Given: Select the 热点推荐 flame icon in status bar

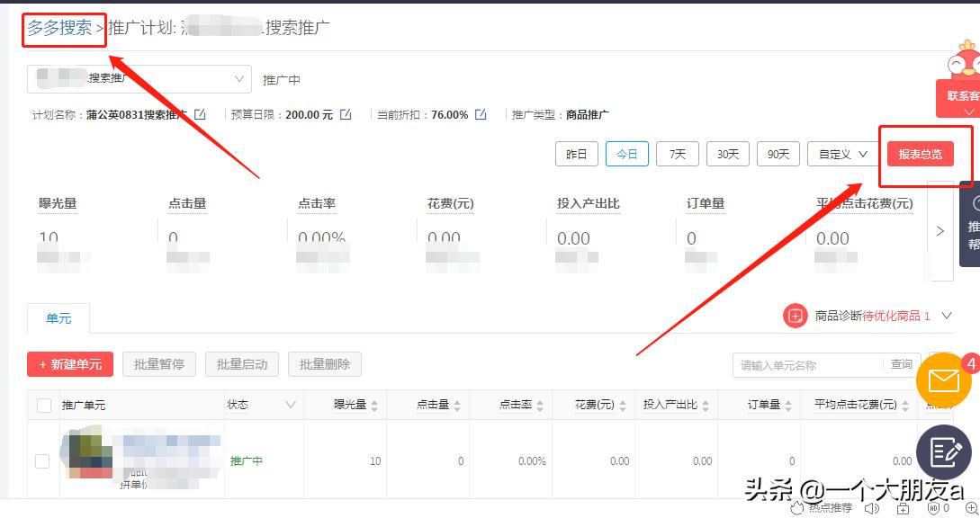Looking at the screenshot, I should point(796,507).
